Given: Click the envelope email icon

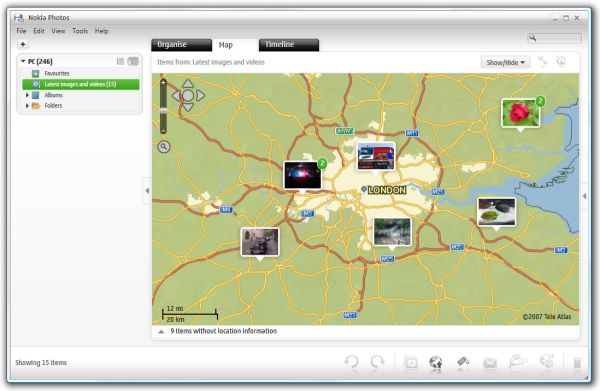Looking at the screenshot, I should tap(490, 363).
